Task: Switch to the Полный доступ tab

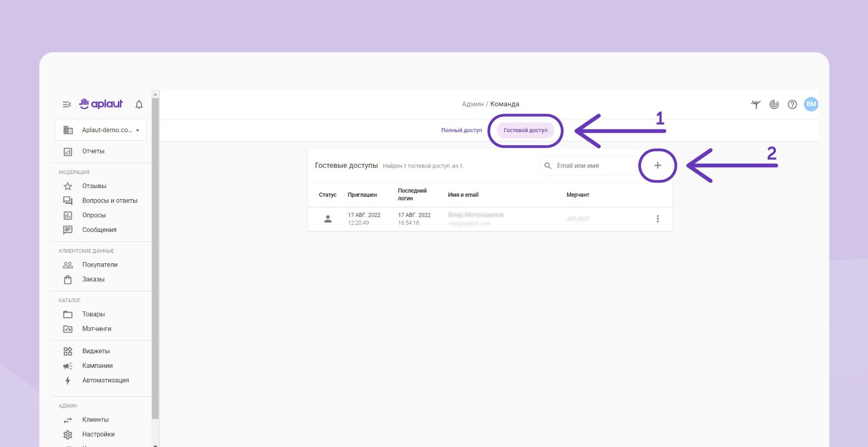Action: click(461, 130)
